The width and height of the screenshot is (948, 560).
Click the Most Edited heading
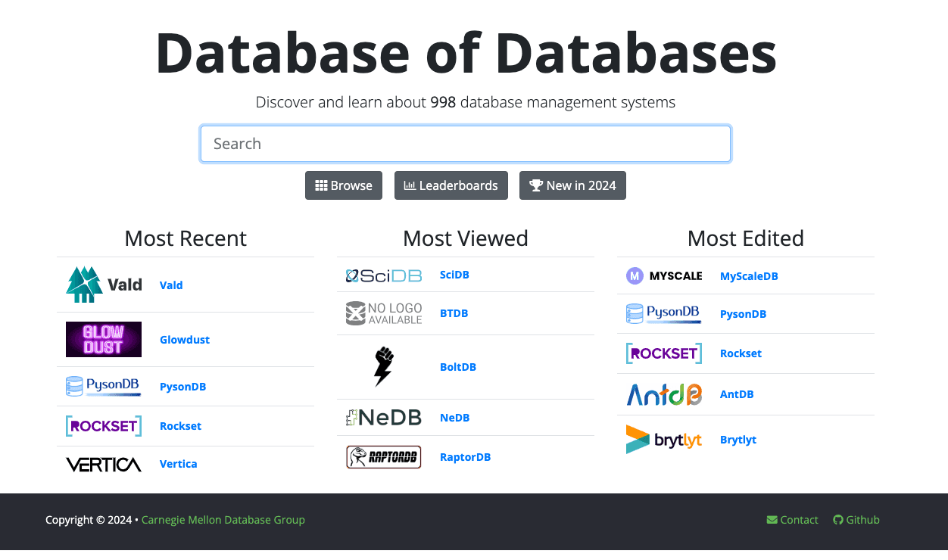click(x=746, y=238)
